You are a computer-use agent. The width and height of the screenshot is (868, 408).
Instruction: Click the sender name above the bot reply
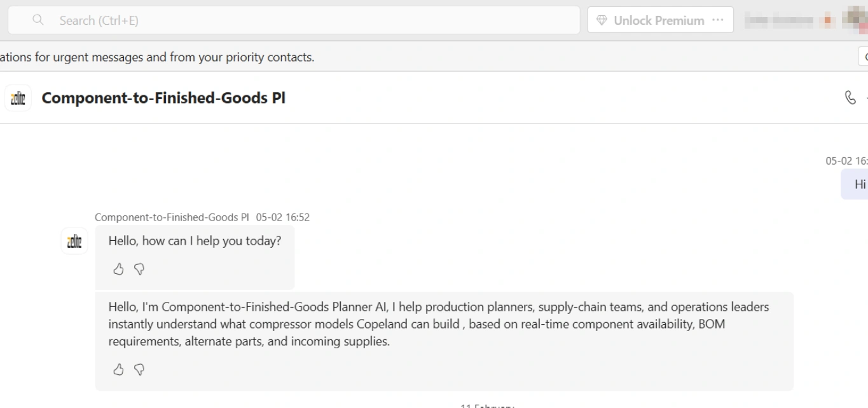click(172, 217)
